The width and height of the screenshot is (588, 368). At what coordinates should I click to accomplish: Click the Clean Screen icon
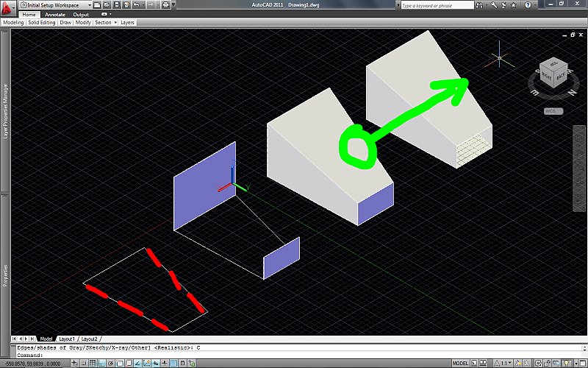[x=583, y=363]
